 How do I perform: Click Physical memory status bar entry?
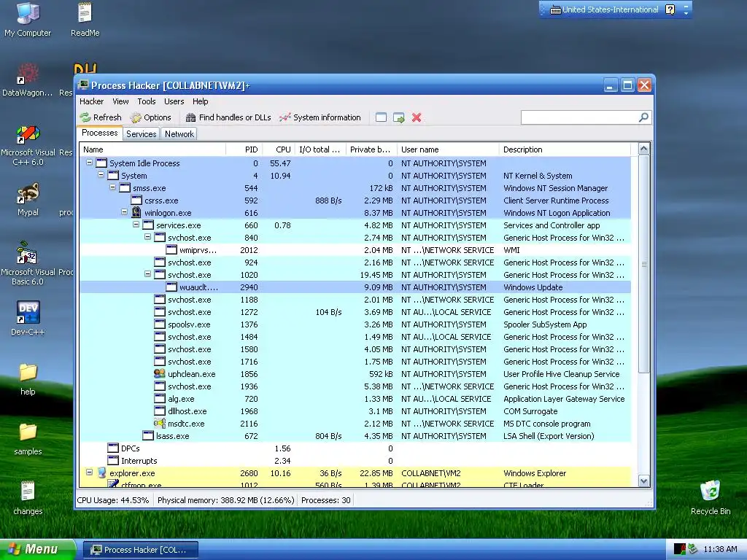[226, 500]
